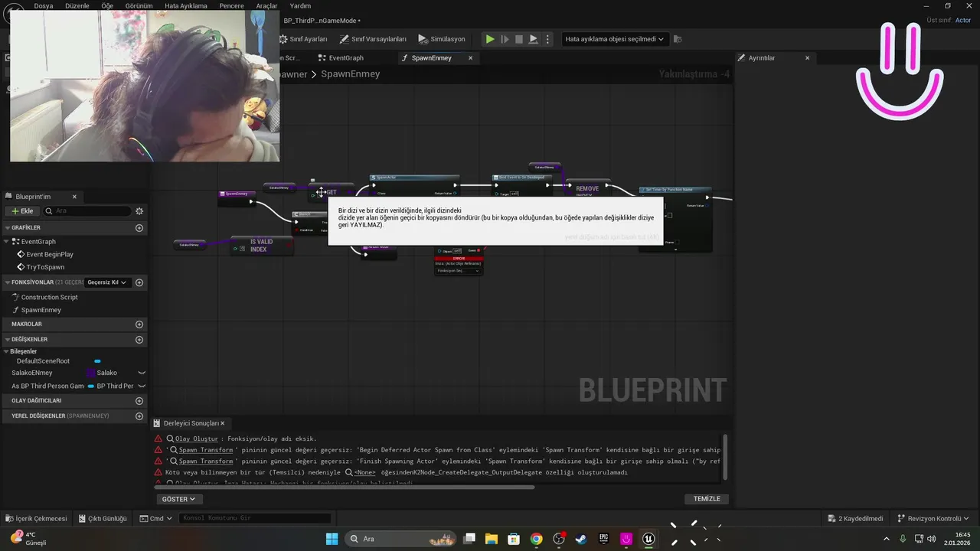This screenshot has width=980, height=551.
Task: Open Blueprint'im panel settings gear
Action: 139,211
